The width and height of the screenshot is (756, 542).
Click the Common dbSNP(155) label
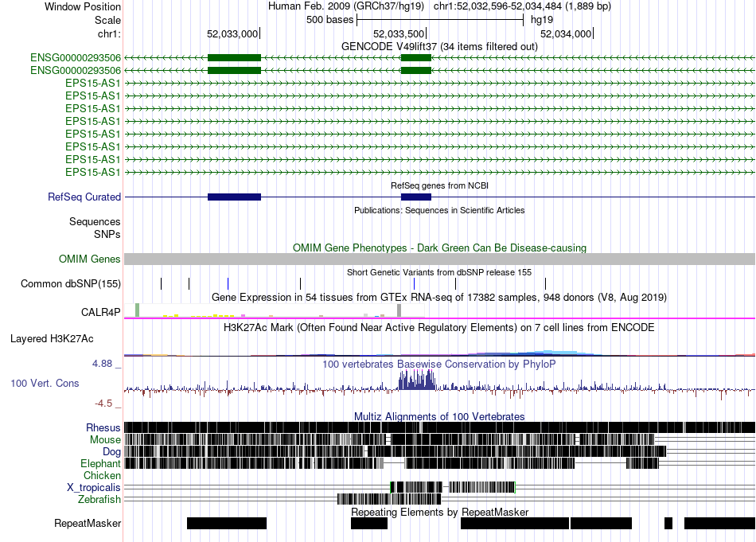click(x=71, y=283)
